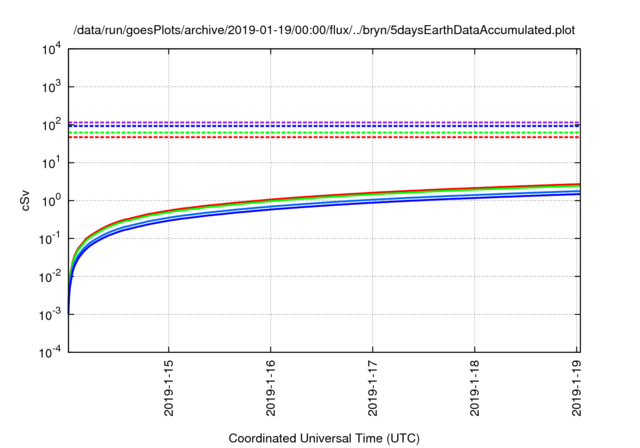Click the 10^-2 y-axis tick label
The image size is (640, 448).
(50, 277)
